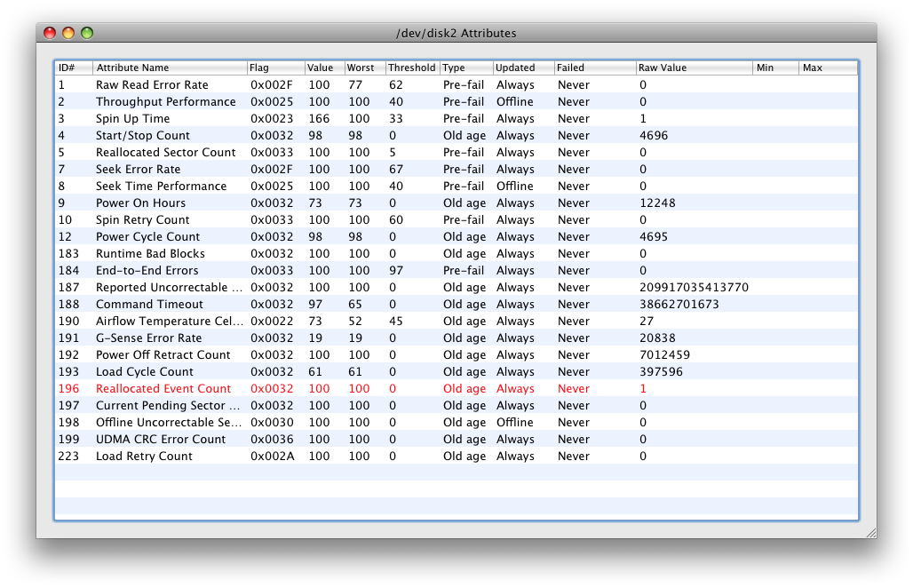The height and width of the screenshot is (588, 913).
Task: Select the Airflow Temperature Cel... row
Action: coord(456,322)
